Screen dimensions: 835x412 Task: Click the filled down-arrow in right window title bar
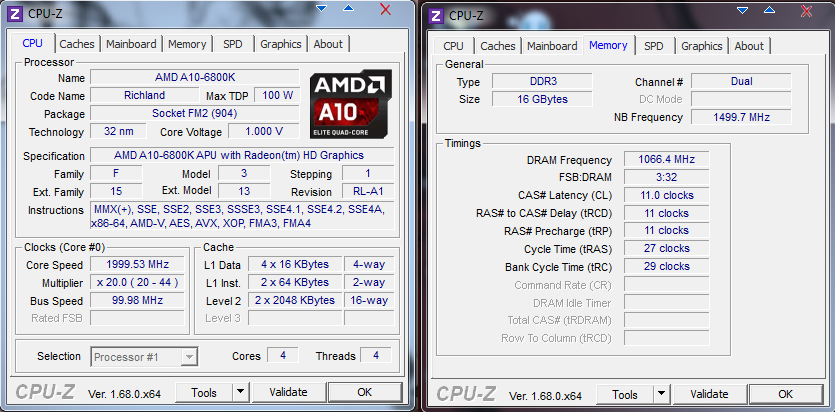742,10
